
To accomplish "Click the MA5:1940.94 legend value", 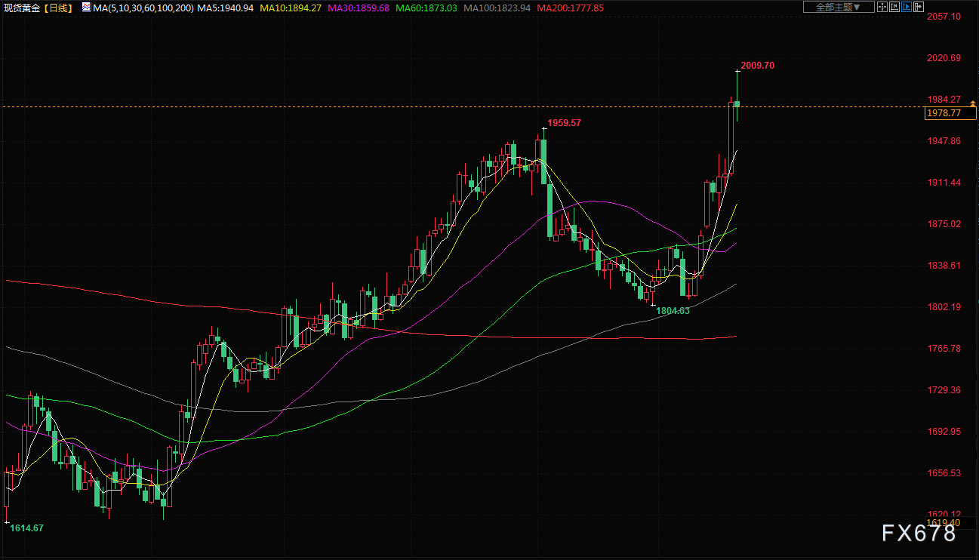I will point(225,8).
